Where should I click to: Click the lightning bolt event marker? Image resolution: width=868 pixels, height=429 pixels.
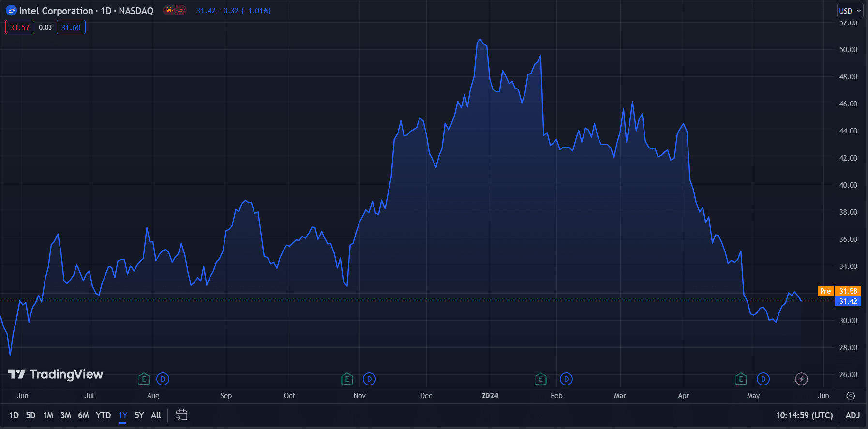pos(801,379)
